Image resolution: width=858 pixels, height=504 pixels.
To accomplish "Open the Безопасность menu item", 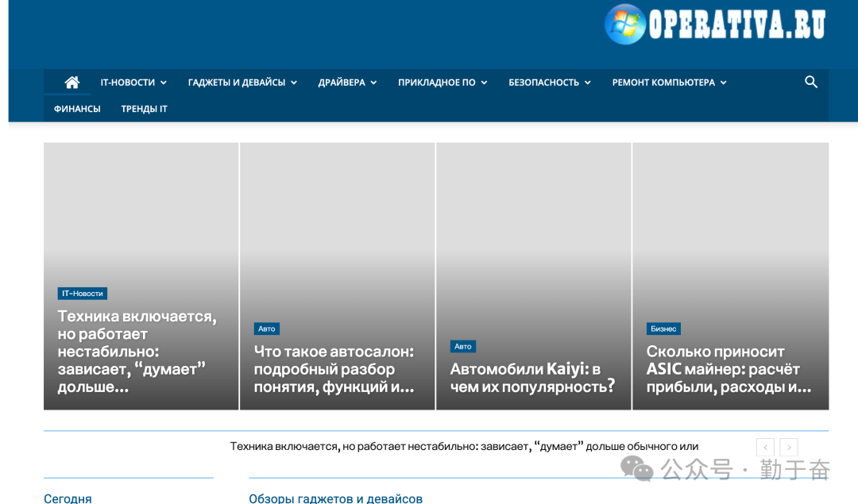I will pos(543,83).
